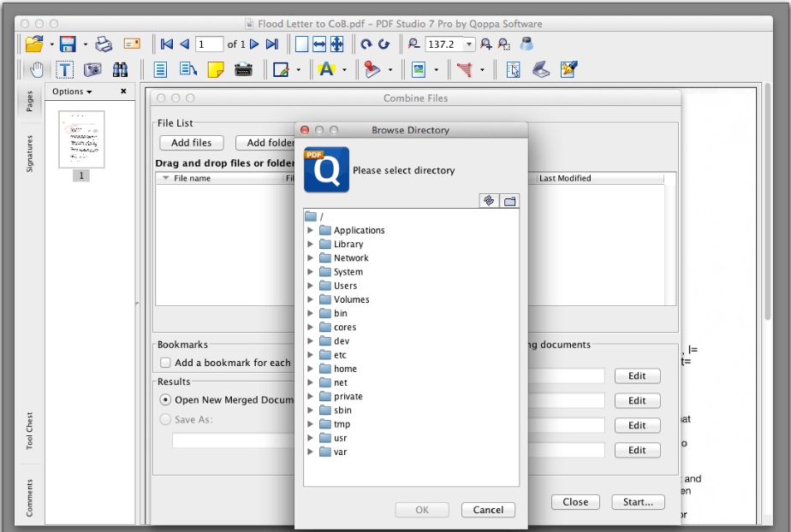Select the Hand tool

click(x=37, y=69)
